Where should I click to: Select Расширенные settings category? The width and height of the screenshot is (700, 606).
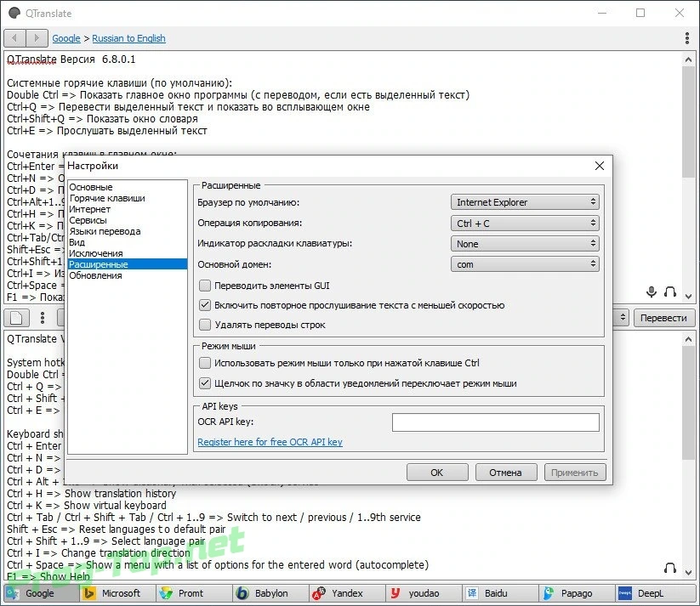pyautogui.click(x=128, y=264)
